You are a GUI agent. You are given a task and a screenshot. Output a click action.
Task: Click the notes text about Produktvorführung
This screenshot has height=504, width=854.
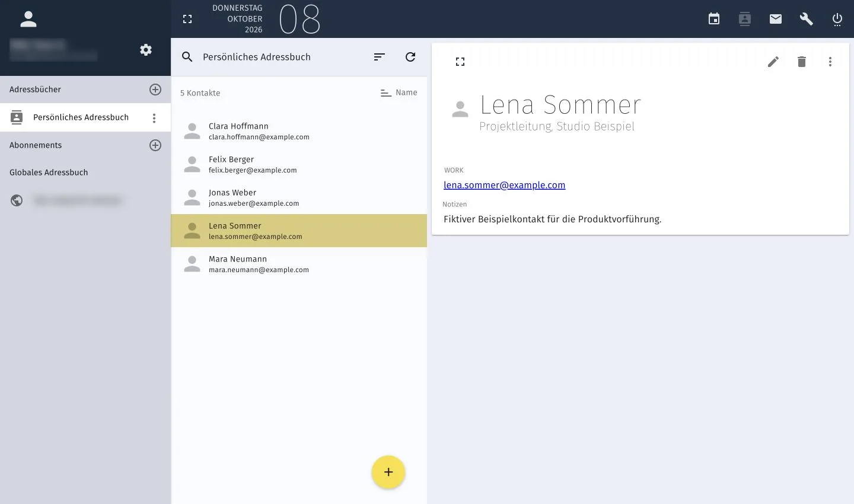point(553,219)
